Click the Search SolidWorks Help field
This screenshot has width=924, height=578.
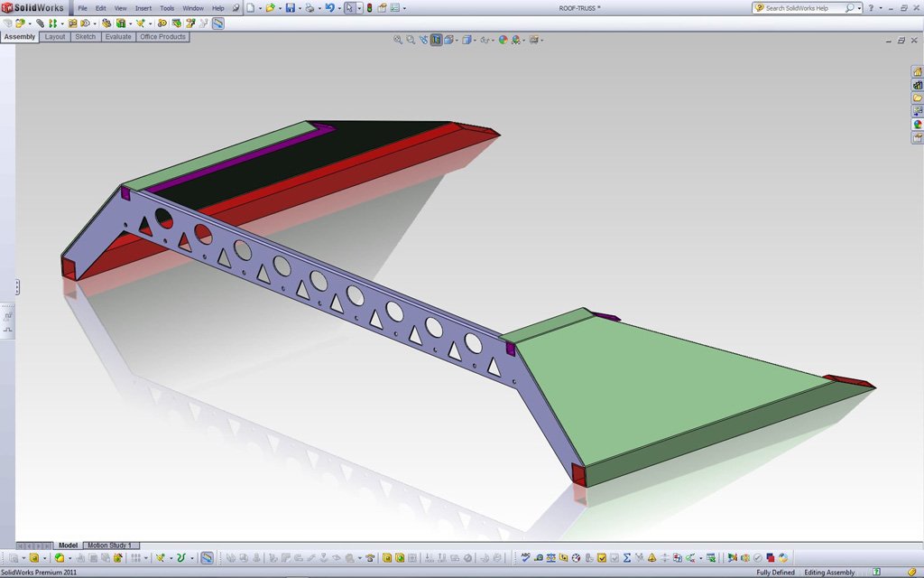(x=803, y=8)
